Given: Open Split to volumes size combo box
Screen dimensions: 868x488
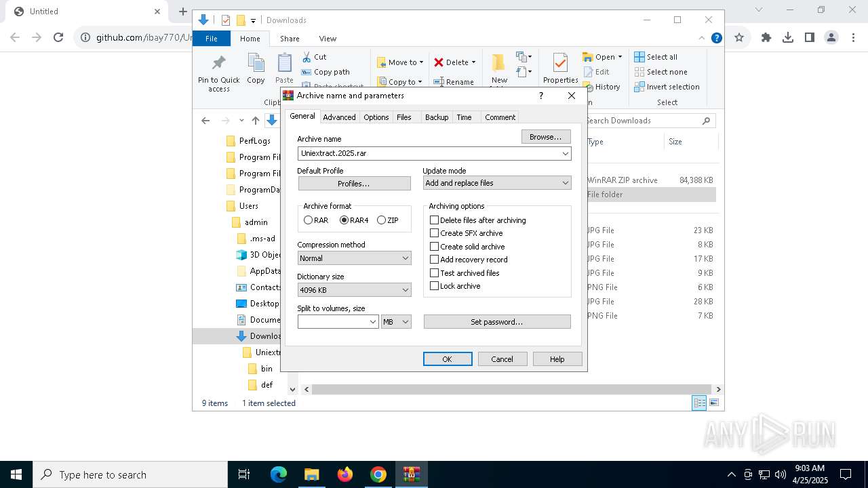Looking at the screenshot, I should pyautogui.click(x=338, y=322).
